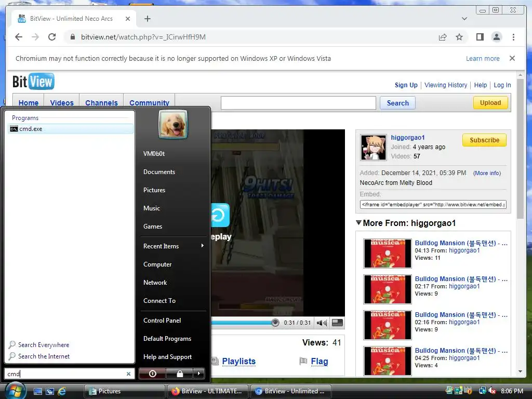
Task: Click Show Desktop in Quick Launch
Action: pos(38,391)
